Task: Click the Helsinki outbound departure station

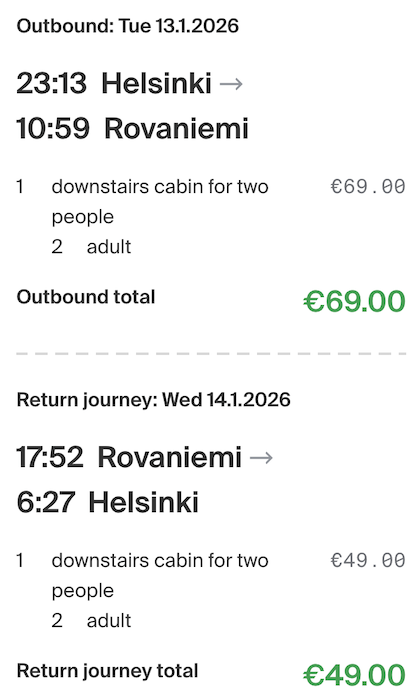Action: tap(156, 83)
